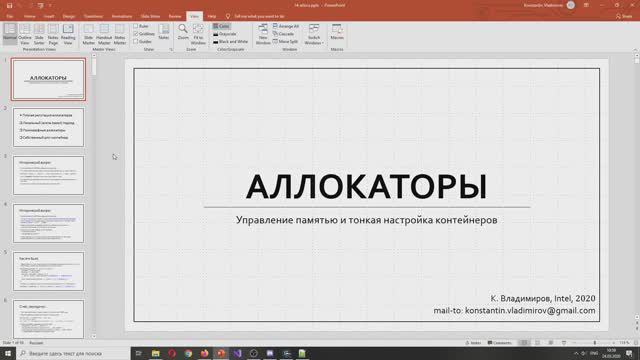Viewport: 640px width, 360px height.
Task: Select slide 2 thumbnail
Action: (48, 127)
